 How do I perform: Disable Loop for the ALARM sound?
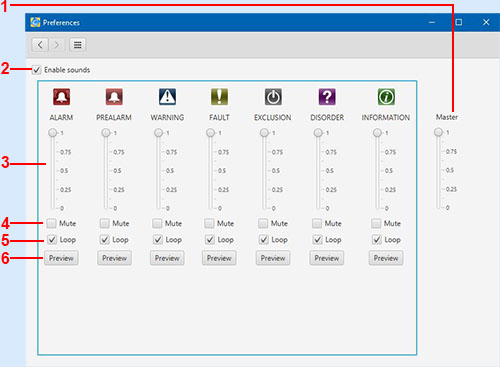(x=52, y=239)
